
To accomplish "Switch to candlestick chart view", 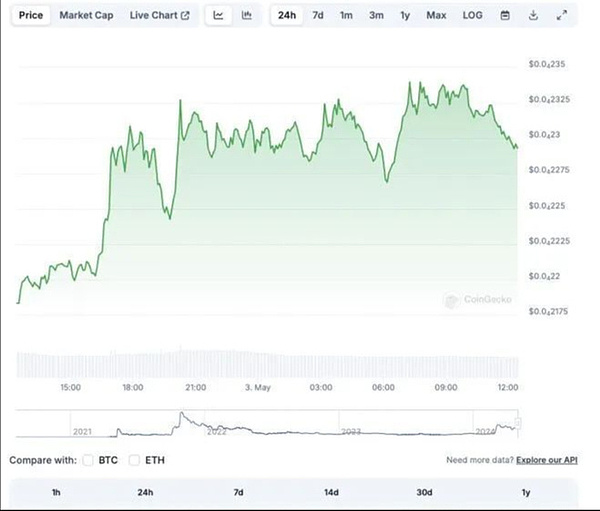I will pos(246,16).
